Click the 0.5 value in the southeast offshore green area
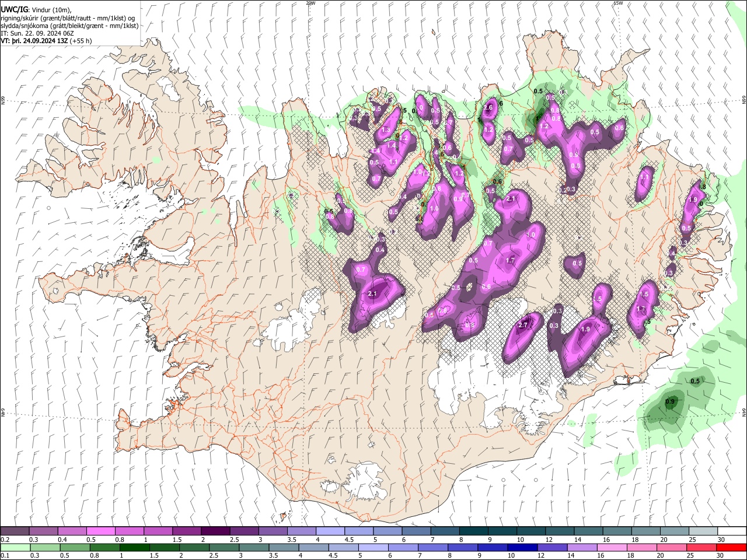This screenshot has height=560, width=747. click(695, 381)
